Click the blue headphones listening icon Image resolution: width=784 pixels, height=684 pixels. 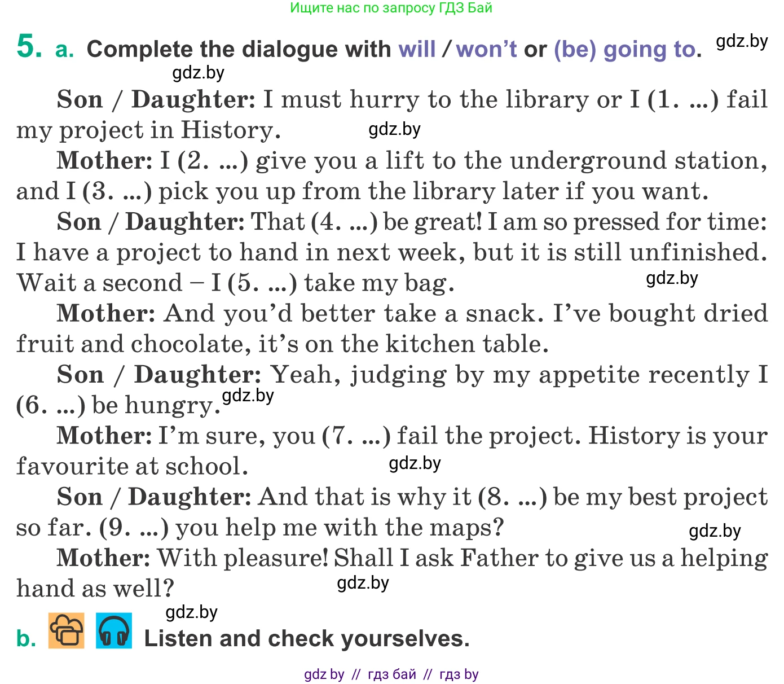point(114,630)
